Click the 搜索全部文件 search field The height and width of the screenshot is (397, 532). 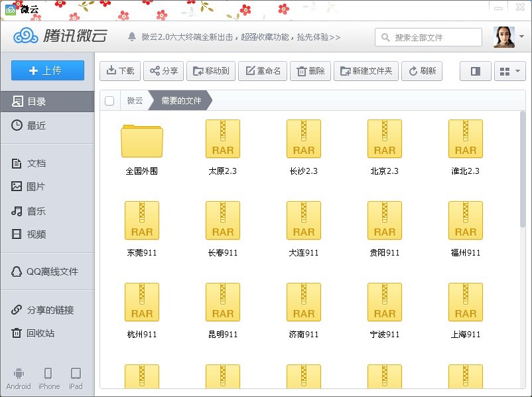pyautogui.click(x=428, y=37)
